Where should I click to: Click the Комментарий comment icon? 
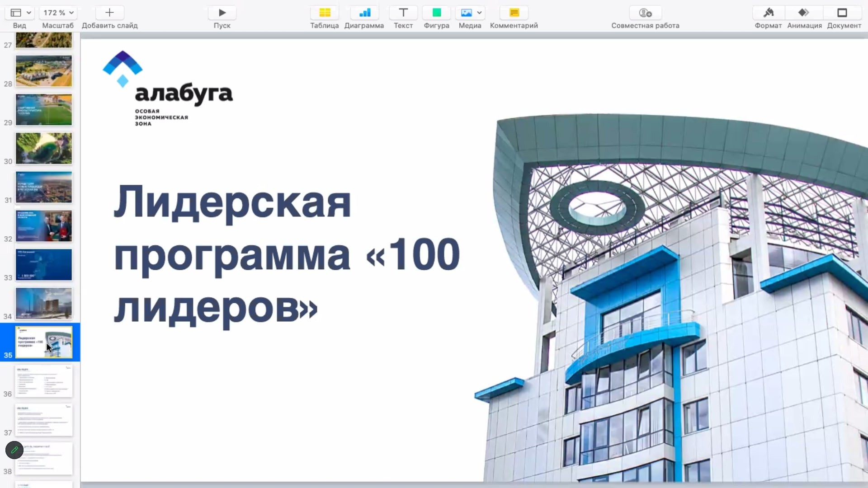514,13
